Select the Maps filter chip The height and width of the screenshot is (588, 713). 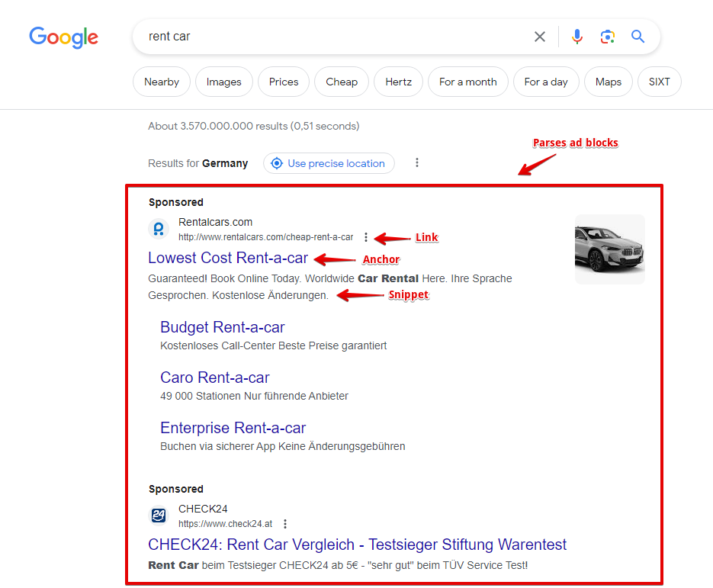608,82
